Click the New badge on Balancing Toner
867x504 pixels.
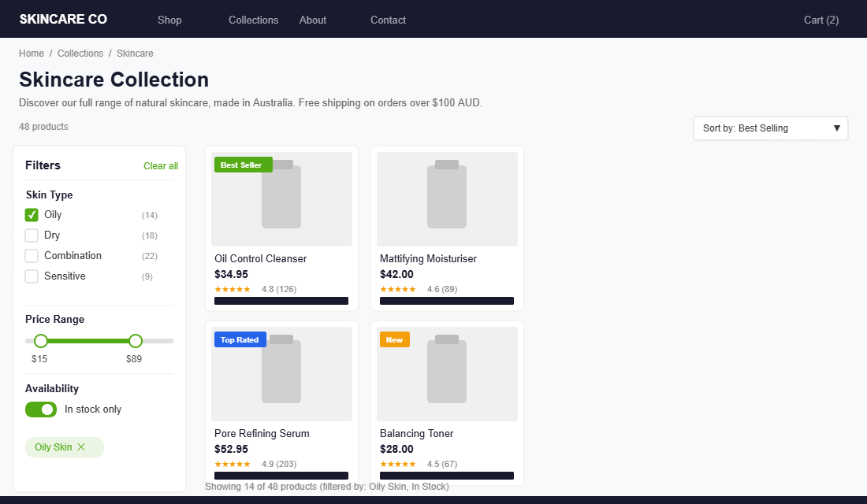[x=394, y=339]
